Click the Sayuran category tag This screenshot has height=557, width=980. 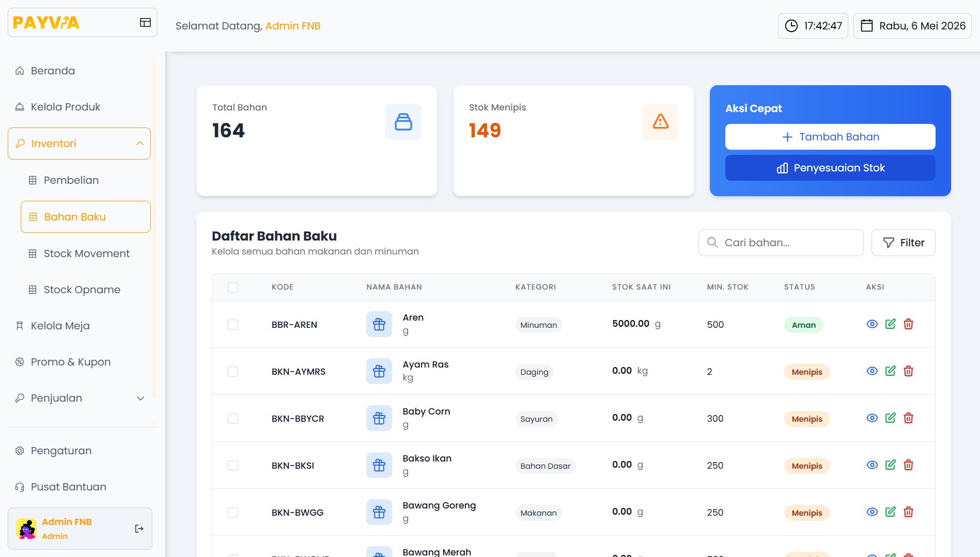coord(536,419)
